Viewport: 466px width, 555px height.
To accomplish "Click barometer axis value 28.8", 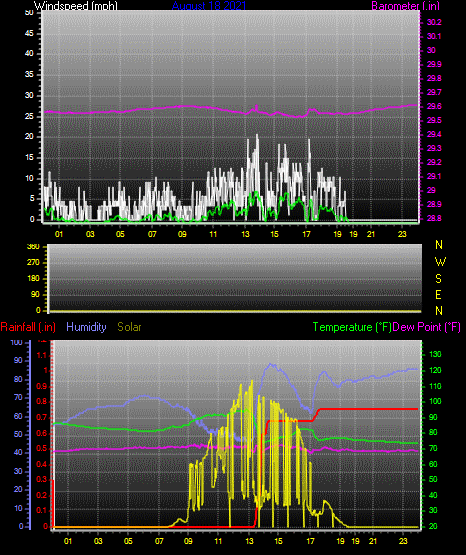I will pyautogui.click(x=434, y=219).
